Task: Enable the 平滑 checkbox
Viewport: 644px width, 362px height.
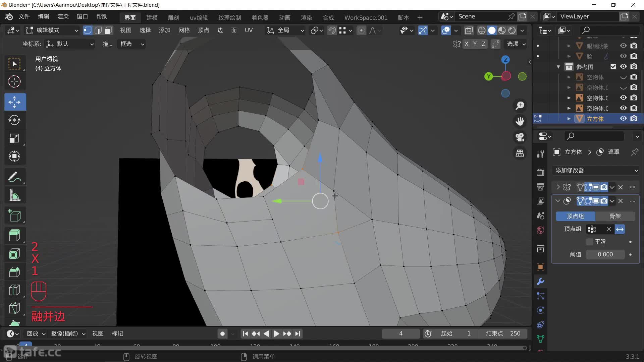Action: tap(589, 242)
